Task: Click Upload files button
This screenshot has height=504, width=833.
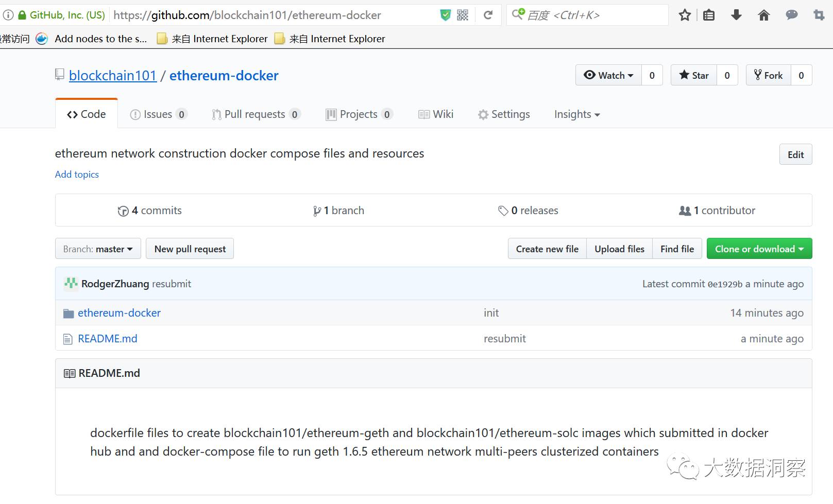Action: coord(619,249)
